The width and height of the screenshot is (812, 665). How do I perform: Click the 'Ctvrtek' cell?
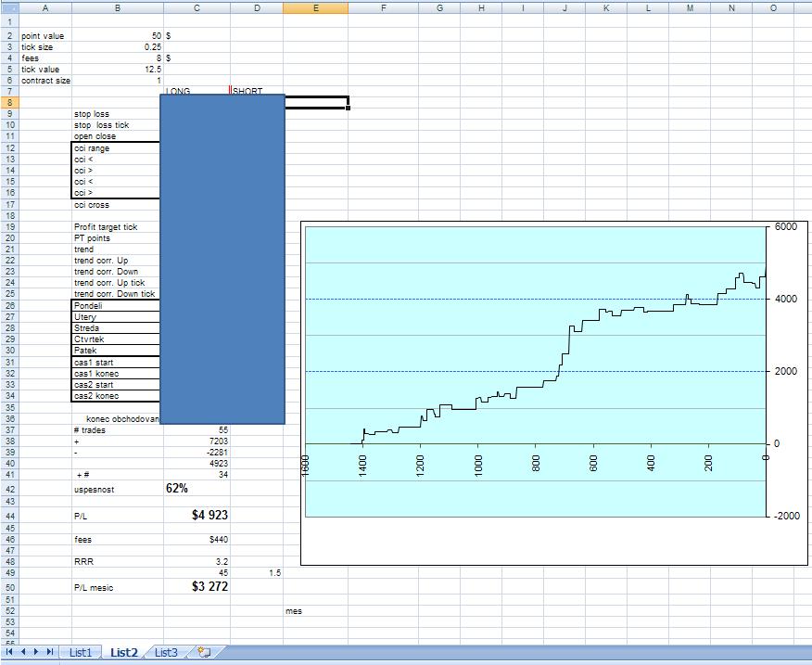pos(116,339)
